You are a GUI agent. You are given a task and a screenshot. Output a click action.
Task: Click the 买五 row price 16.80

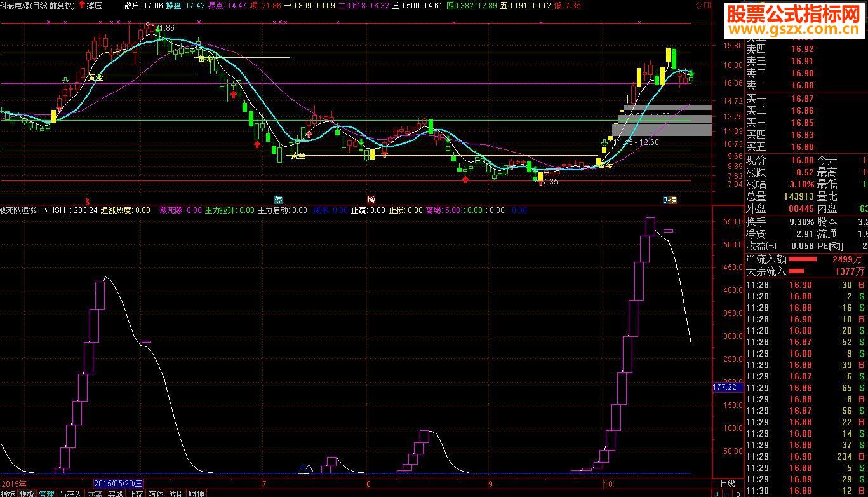pyautogui.click(x=801, y=147)
